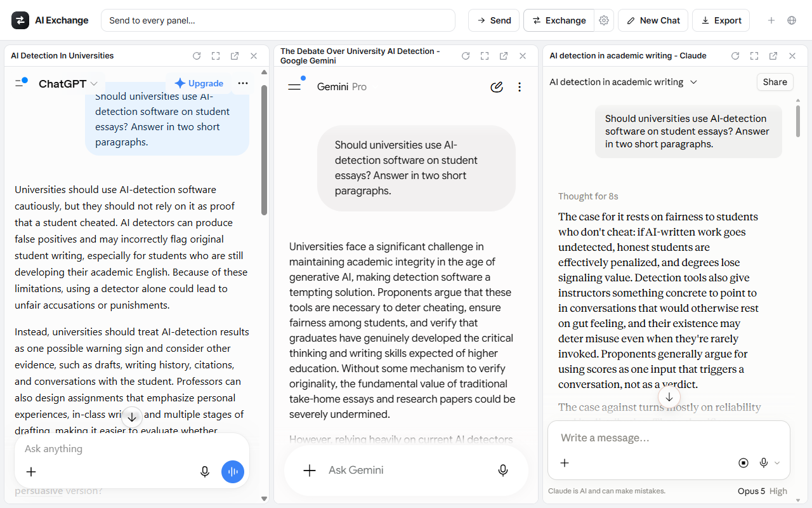Click the ChatGPT attach plus icon
This screenshot has width=812, height=508.
point(31,472)
